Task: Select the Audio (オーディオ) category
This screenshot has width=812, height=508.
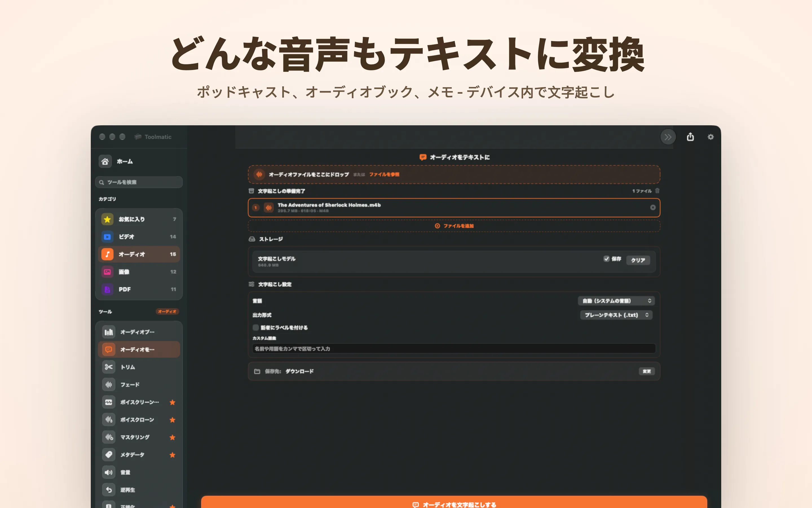Action: coord(139,254)
